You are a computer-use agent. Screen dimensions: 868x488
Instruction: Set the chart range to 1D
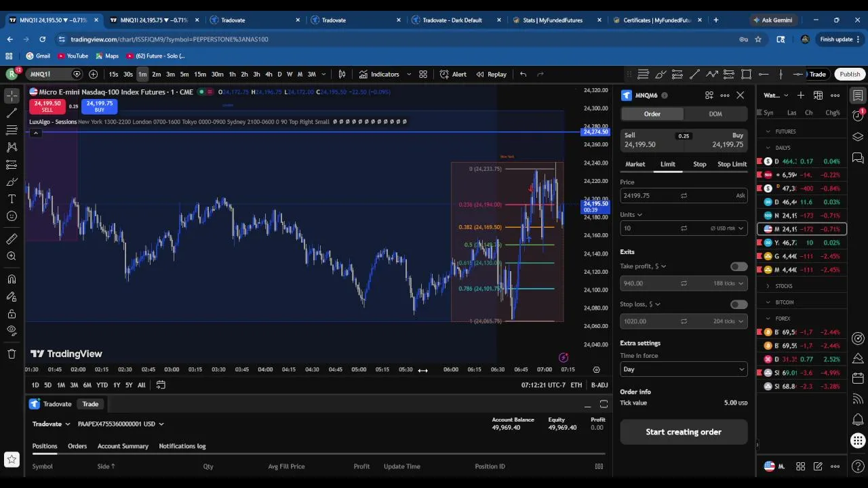pos(35,385)
